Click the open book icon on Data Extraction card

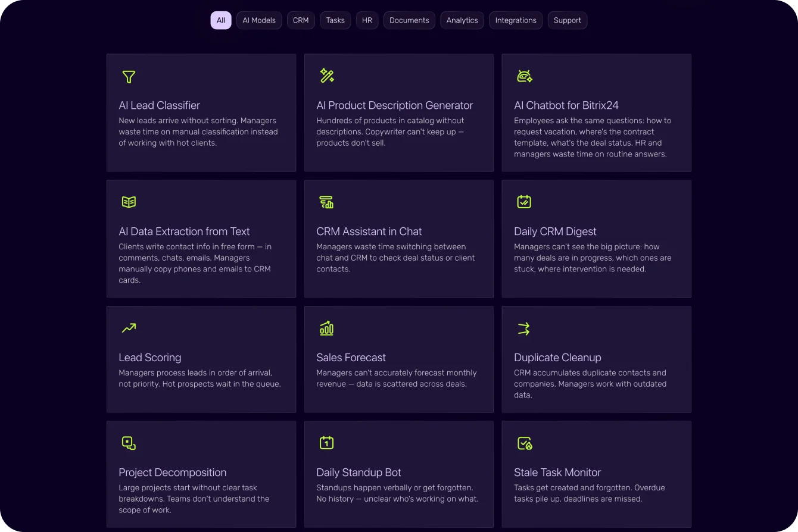click(129, 202)
